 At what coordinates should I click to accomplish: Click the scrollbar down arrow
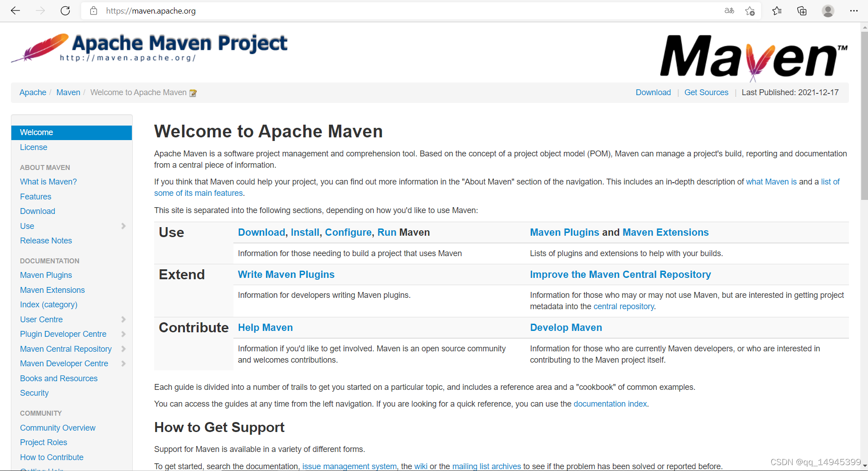click(864, 466)
